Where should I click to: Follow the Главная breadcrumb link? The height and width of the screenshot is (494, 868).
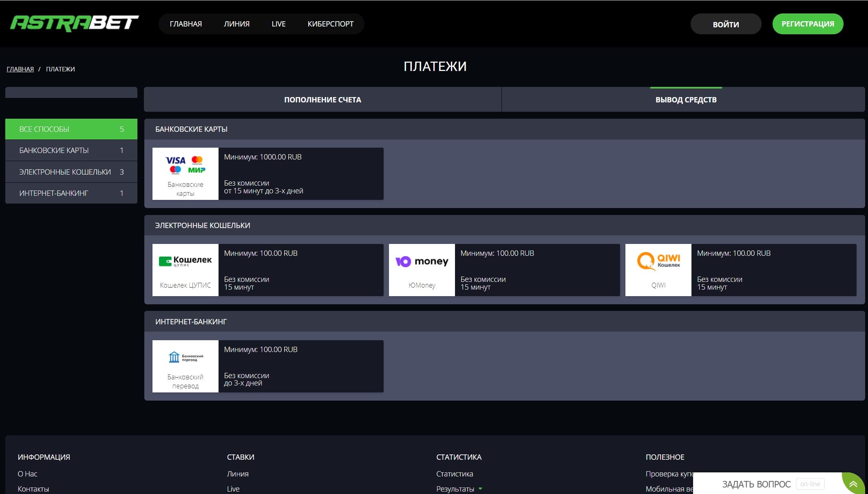coord(20,69)
